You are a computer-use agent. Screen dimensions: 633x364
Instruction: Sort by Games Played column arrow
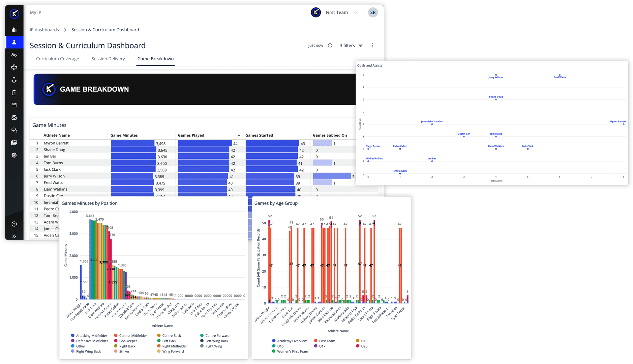point(239,135)
